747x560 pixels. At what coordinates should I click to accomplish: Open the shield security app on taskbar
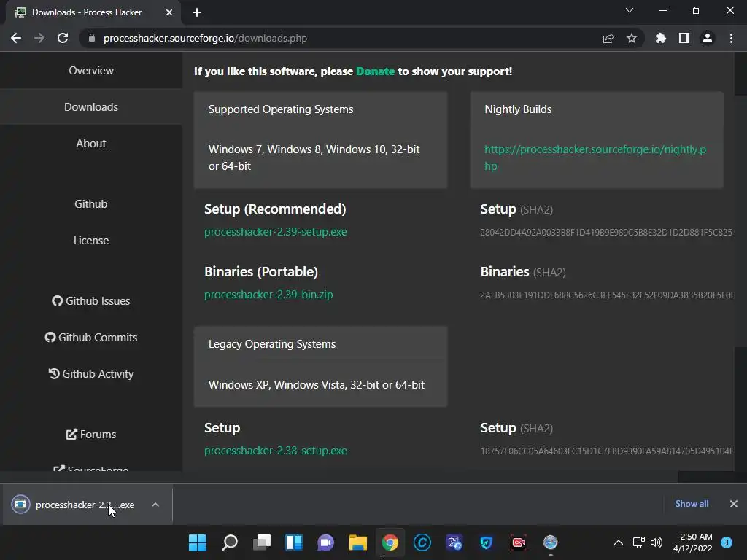tap(486, 542)
